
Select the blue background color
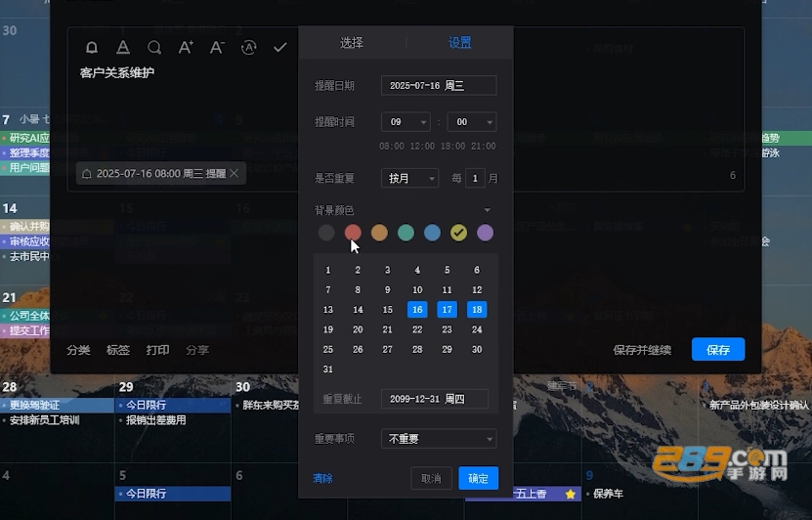coord(432,233)
